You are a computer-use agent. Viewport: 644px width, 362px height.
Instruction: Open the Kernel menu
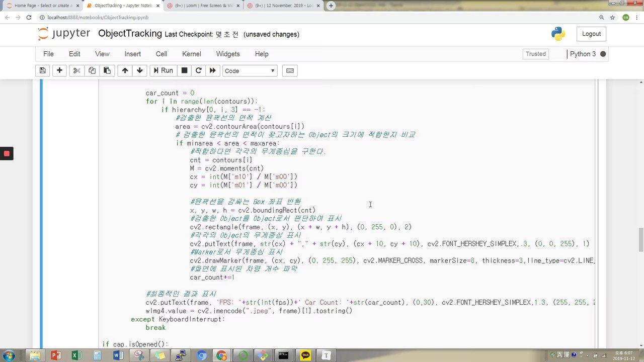coord(192,54)
